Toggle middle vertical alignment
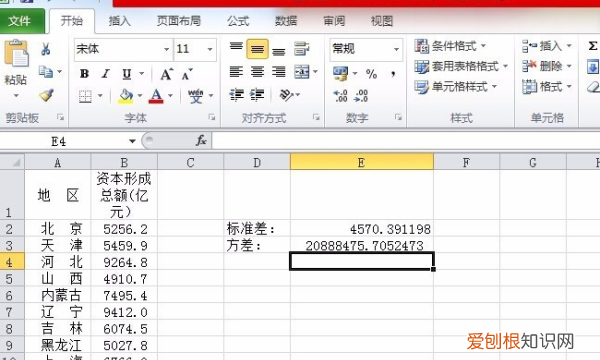 (257, 49)
